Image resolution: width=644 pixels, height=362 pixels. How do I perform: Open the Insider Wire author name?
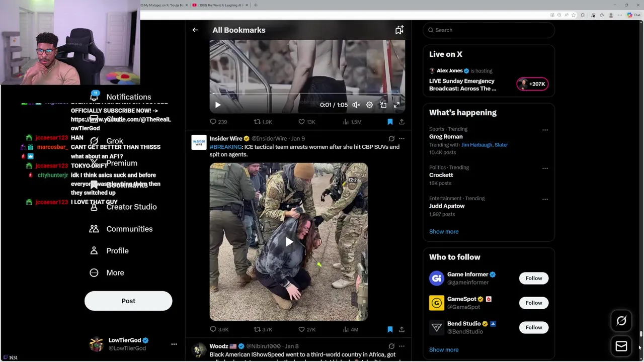point(226,138)
